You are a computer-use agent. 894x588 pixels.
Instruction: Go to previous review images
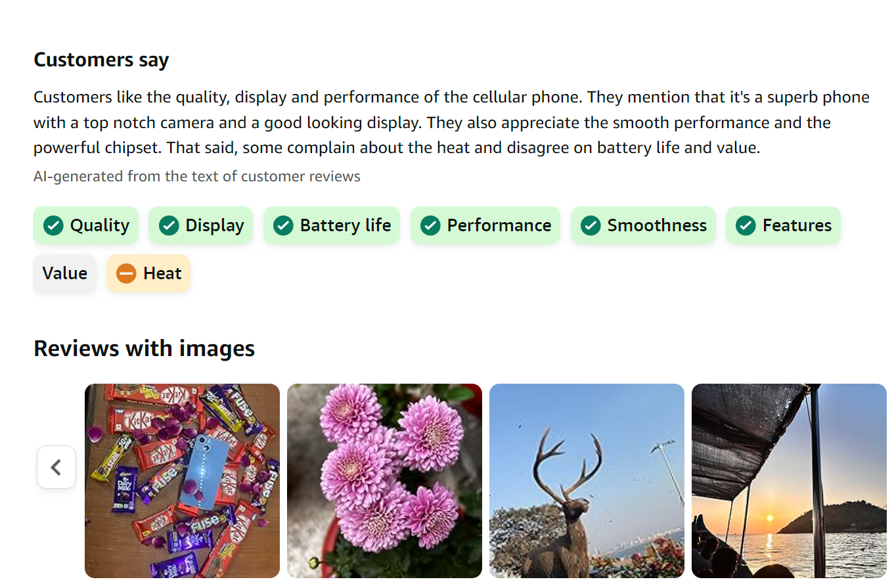pos(56,467)
